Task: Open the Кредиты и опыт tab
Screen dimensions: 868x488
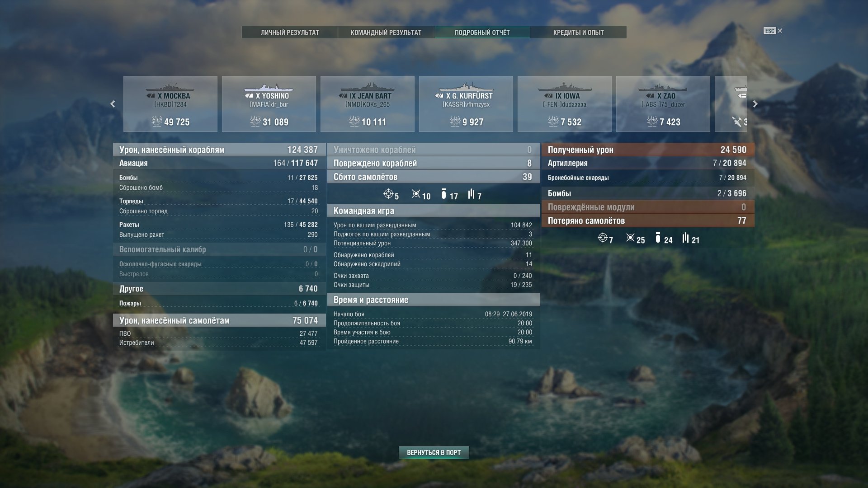Action: point(579,33)
